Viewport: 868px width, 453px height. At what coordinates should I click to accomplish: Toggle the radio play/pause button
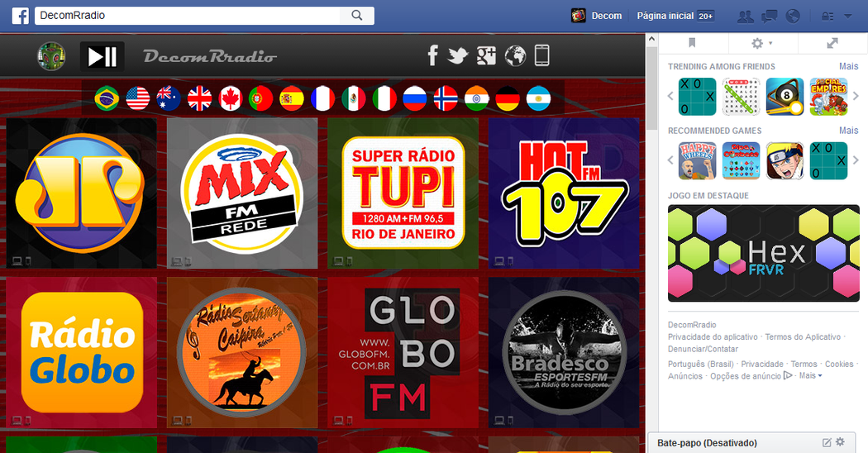[x=103, y=56]
